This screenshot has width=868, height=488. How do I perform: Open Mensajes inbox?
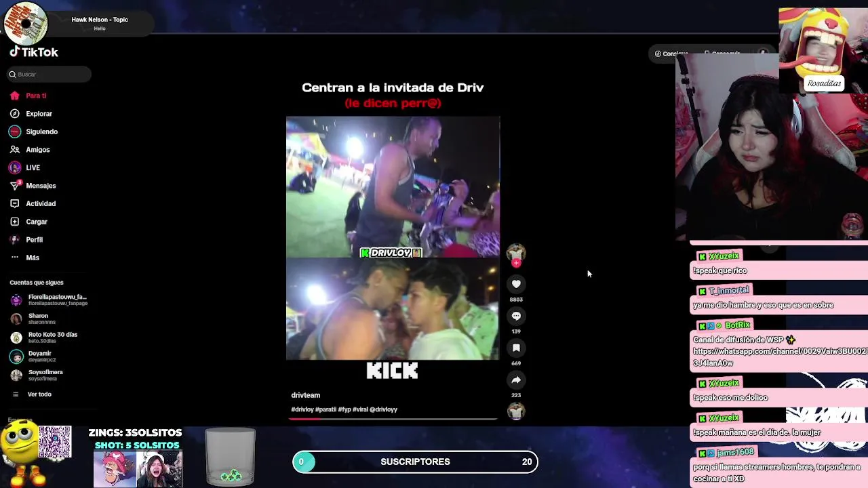[41, 186]
